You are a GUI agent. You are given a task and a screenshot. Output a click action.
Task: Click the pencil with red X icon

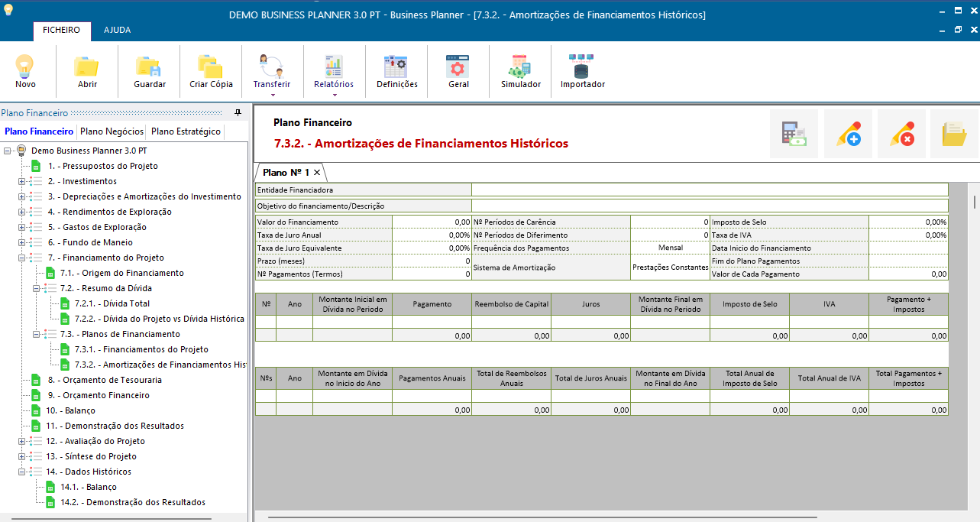click(x=901, y=134)
